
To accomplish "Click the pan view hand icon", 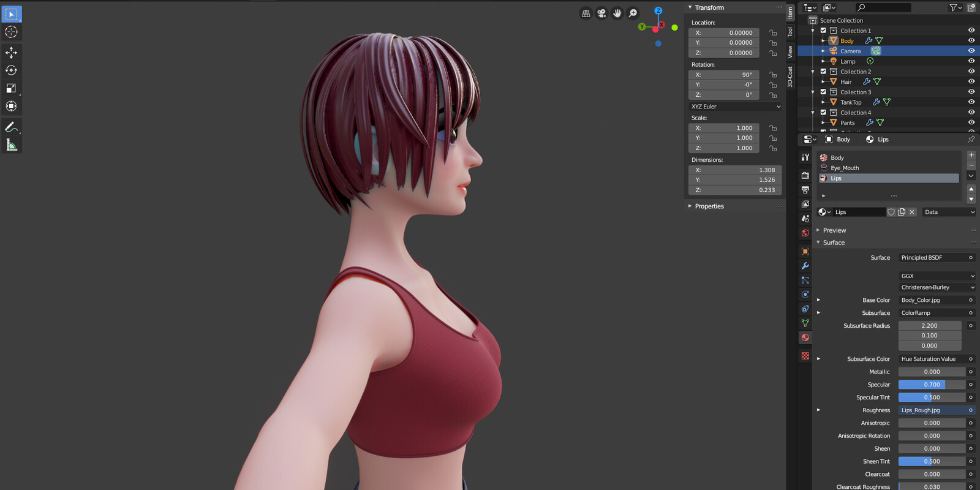I will (x=617, y=13).
